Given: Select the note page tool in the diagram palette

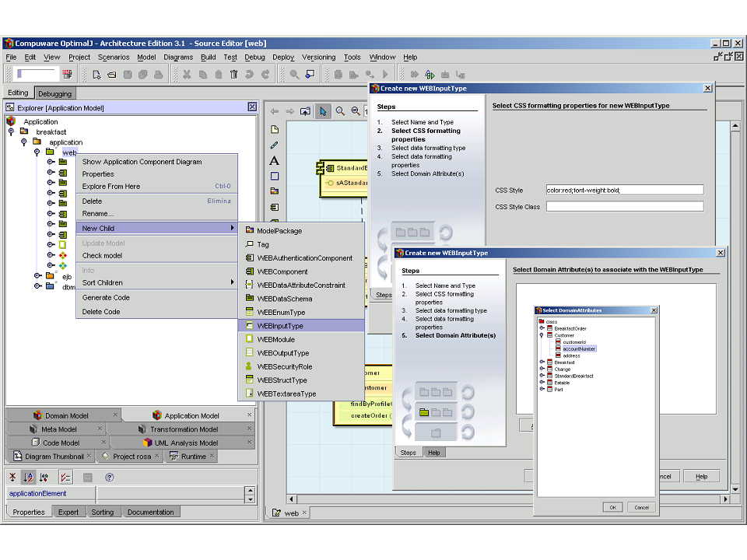Looking at the screenshot, I should click(x=275, y=130).
